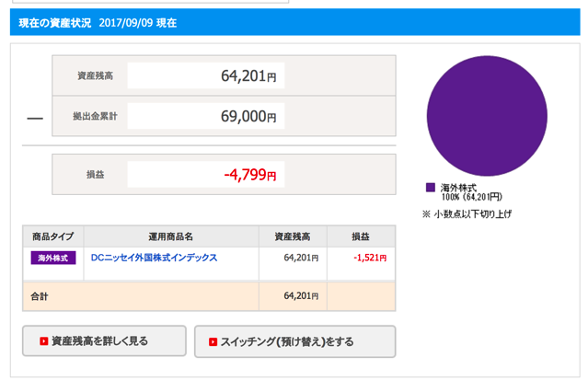Click 運用商品名 column header
The image size is (588, 380).
point(170,236)
